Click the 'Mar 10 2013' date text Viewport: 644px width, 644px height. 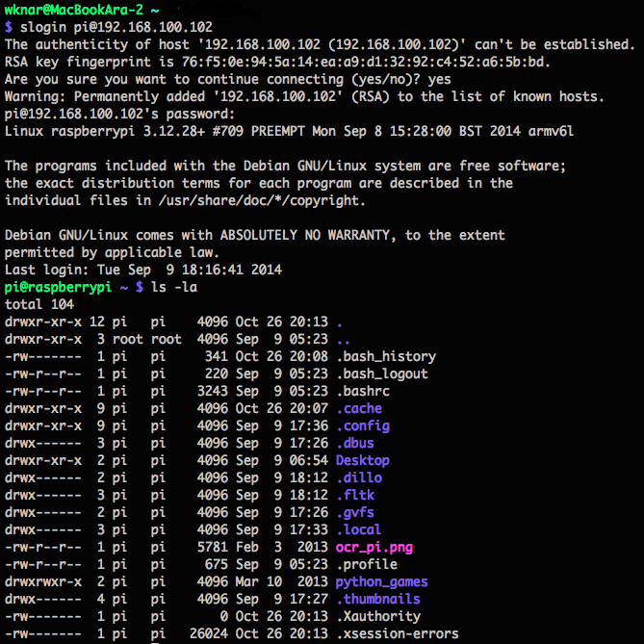tap(282, 582)
